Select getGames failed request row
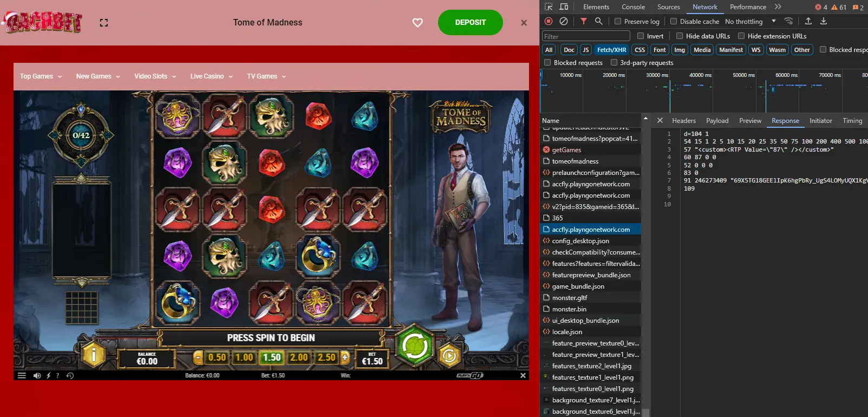Viewport: 868px width, 417px height. (x=591, y=150)
